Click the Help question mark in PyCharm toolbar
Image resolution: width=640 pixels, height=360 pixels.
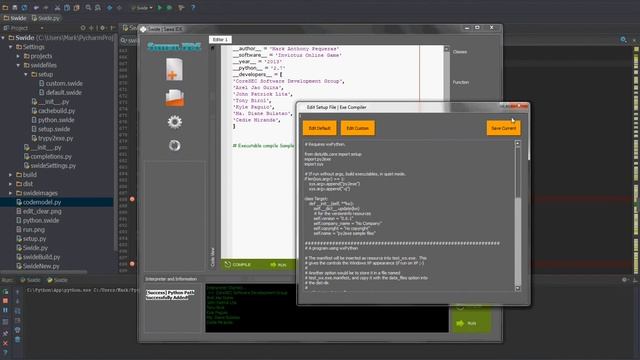pyautogui.click(x=193, y=7)
